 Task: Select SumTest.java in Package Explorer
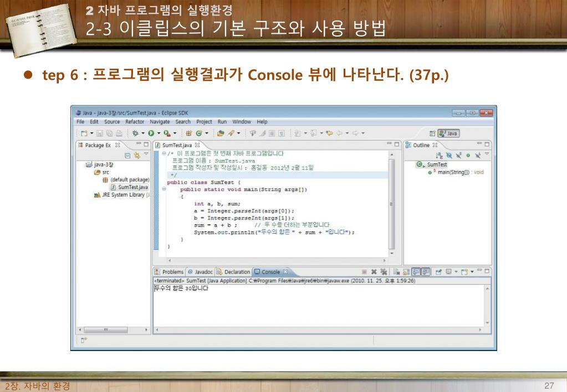click(x=129, y=187)
